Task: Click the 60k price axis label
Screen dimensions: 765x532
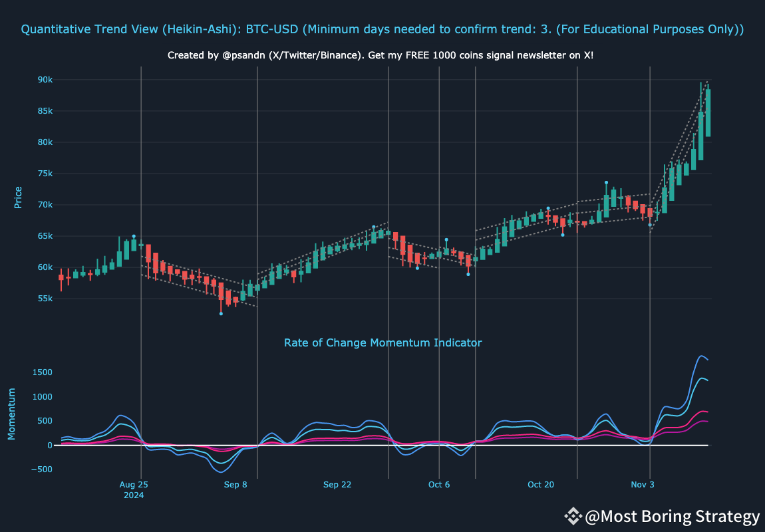Action: [x=45, y=267]
